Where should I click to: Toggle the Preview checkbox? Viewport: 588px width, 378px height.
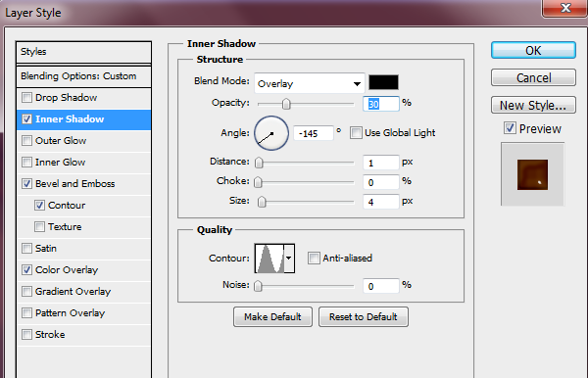[x=510, y=128]
